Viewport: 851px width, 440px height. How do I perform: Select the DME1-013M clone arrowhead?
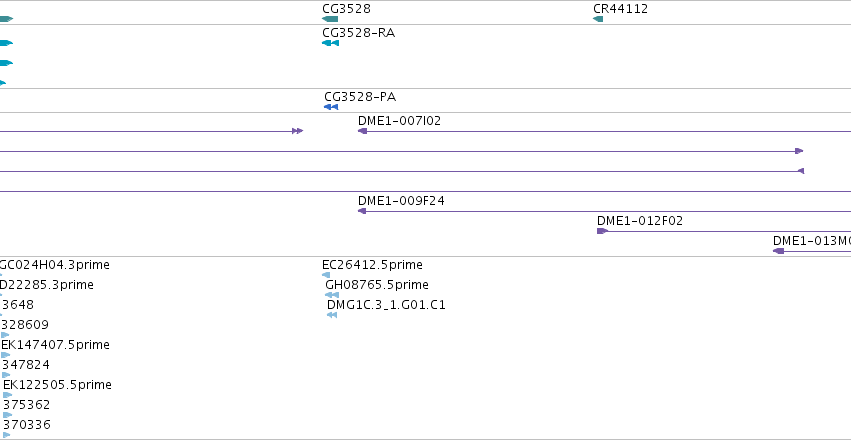tap(778, 251)
